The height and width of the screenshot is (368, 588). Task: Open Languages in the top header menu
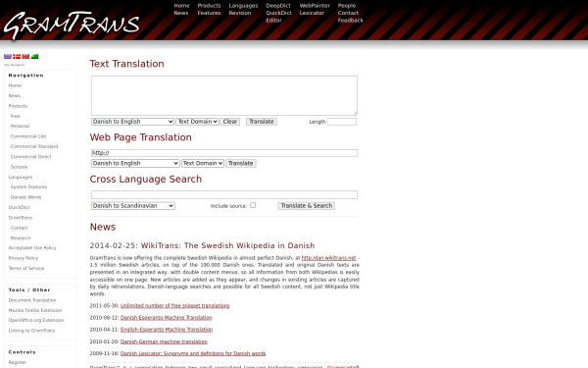tap(243, 6)
